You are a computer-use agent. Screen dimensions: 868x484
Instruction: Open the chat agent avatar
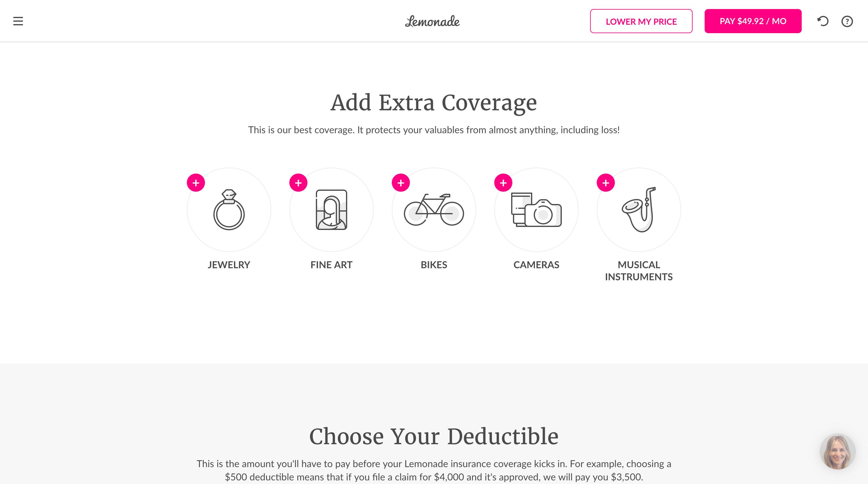pos(837,451)
